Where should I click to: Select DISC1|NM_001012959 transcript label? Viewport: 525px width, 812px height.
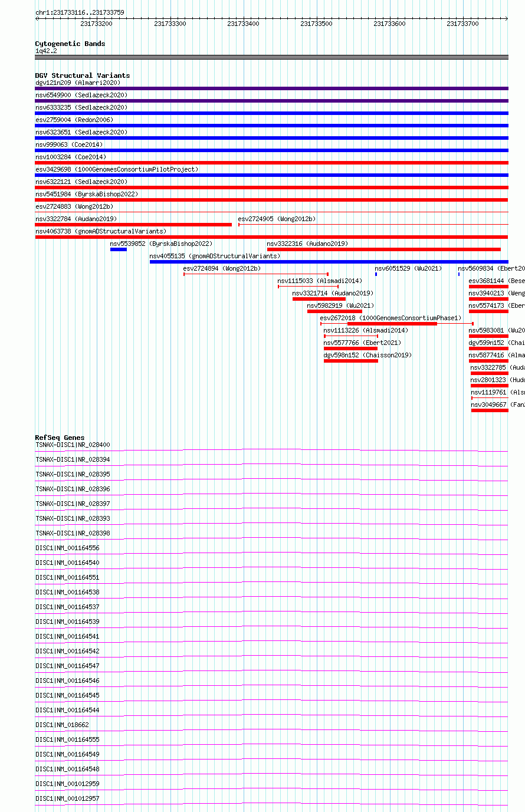point(67,784)
